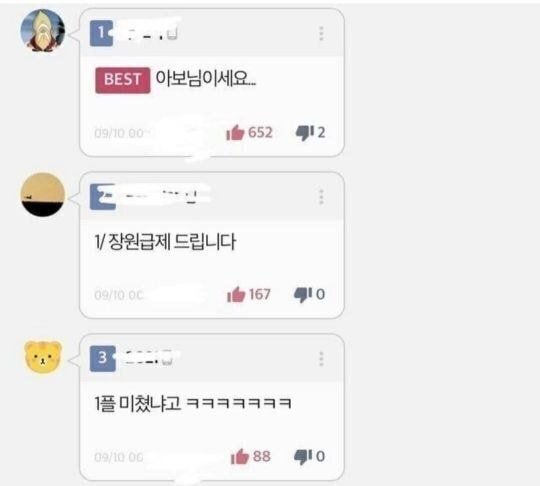Open the sunset avatar of second commenter
Image resolution: width=540 pixels, height=486 pixels.
pos(43,195)
